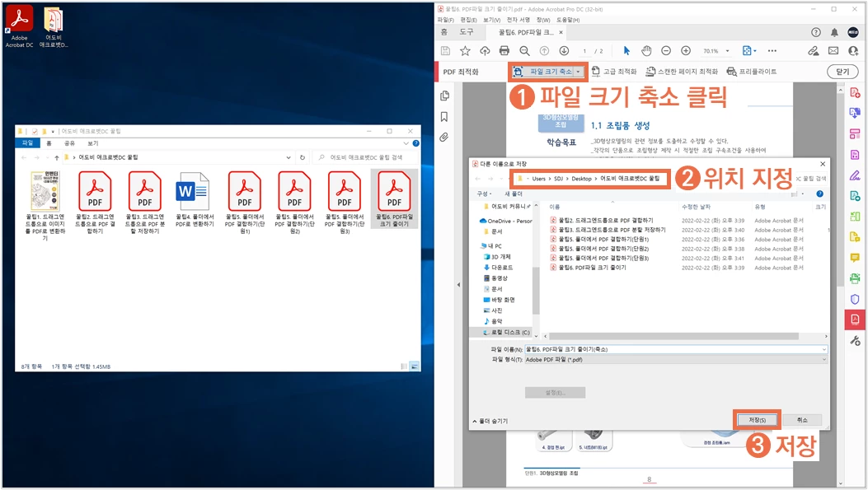Expand the arrow beside 파일 크기 축소
Viewport: 868px width, 490px height.
tap(579, 72)
